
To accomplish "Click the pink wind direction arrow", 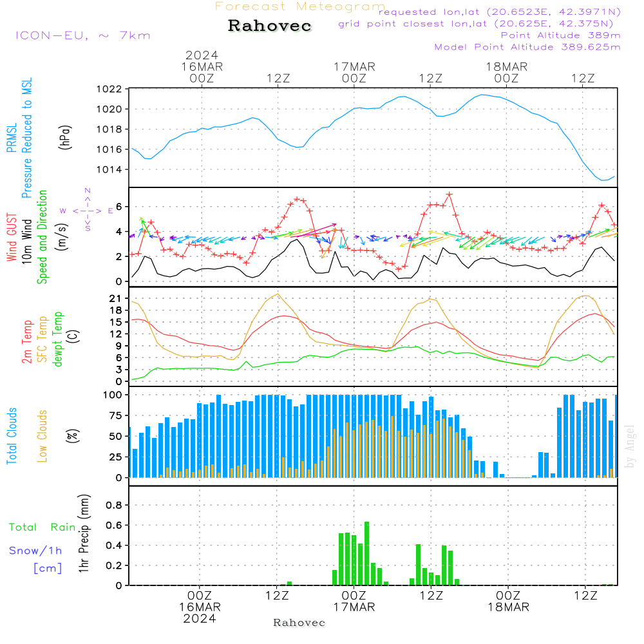I will coord(314,231).
